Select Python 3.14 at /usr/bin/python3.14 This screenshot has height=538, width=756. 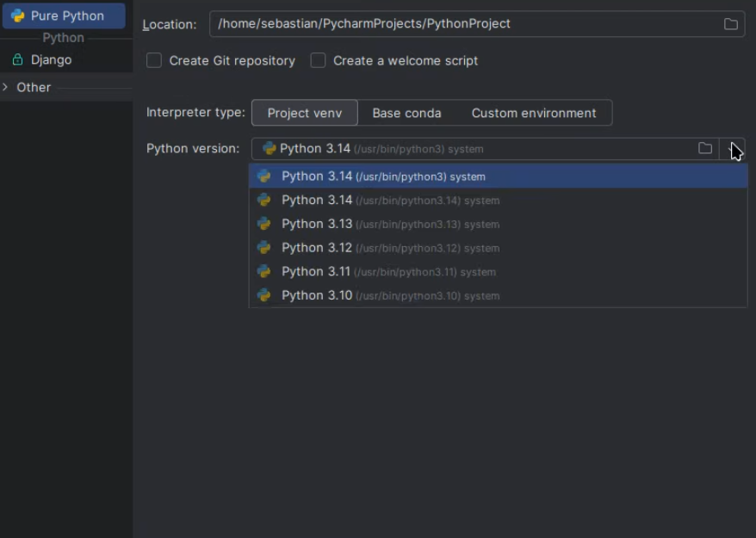click(x=498, y=200)
